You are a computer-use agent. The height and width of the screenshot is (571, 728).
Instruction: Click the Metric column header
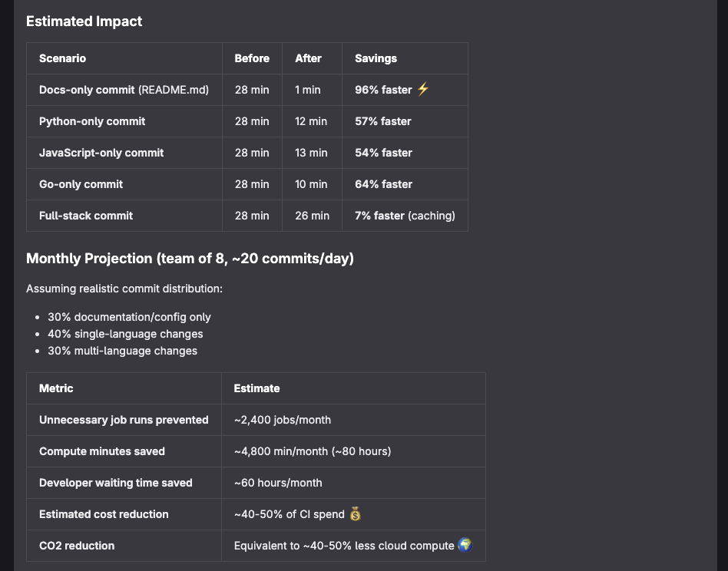pyautogui.click(x=56, y=388)
